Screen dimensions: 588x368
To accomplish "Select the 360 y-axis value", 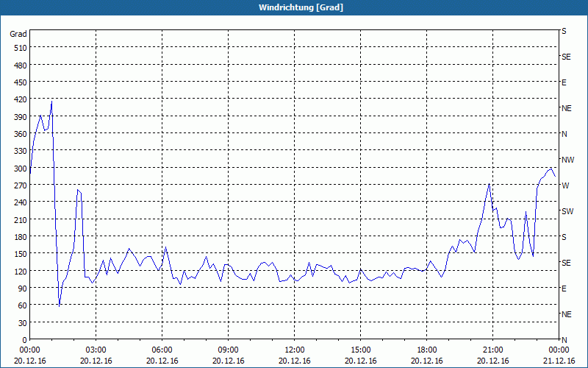I will [x=21, y=134].
